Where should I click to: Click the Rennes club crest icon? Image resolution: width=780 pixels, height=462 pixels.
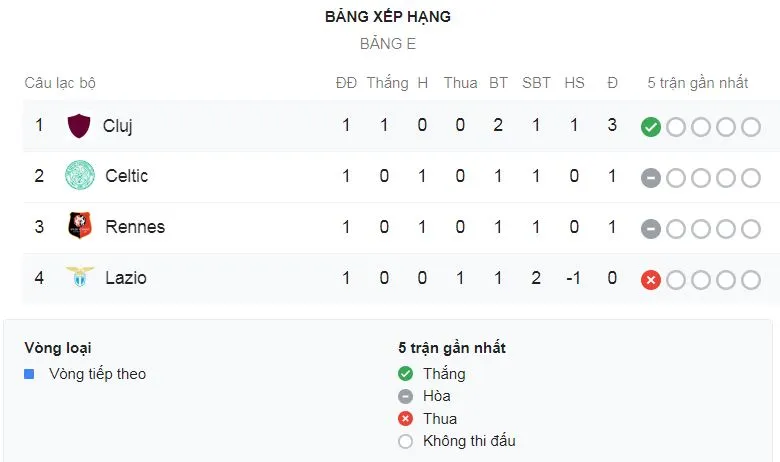pos(79,227)
